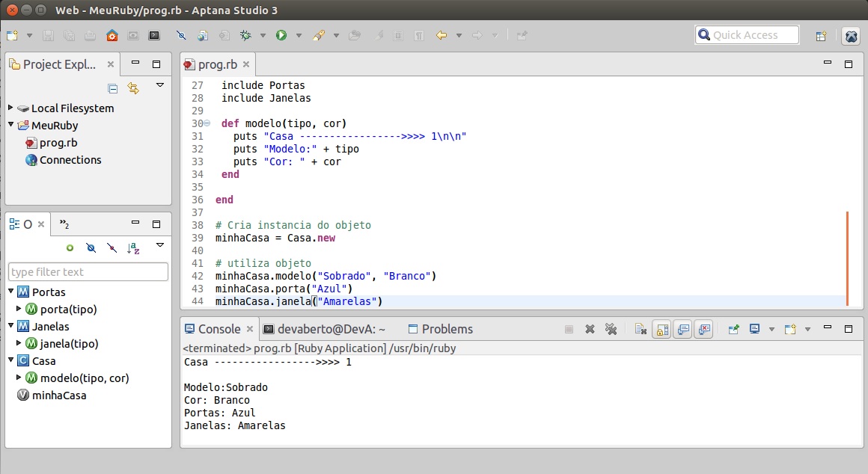
Task: Open the terminal icon in main toolbar
Action: 154,35
